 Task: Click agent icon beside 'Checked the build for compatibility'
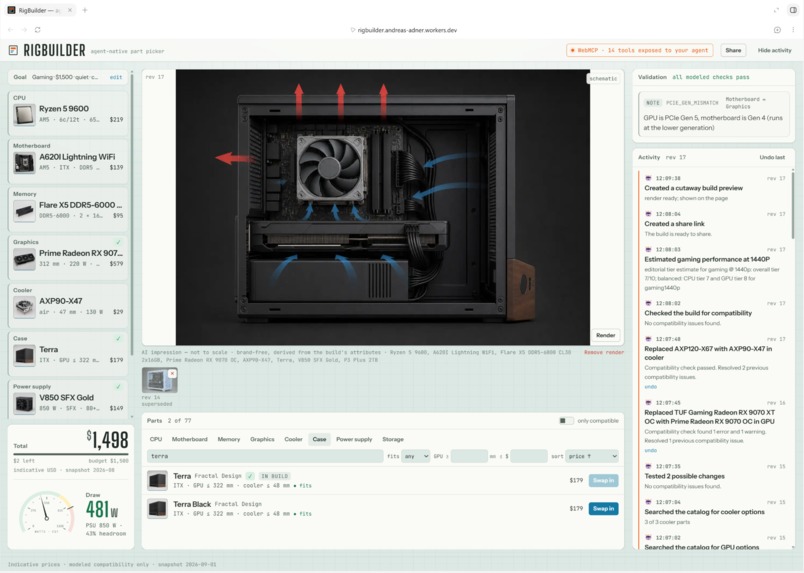[648, 303]
